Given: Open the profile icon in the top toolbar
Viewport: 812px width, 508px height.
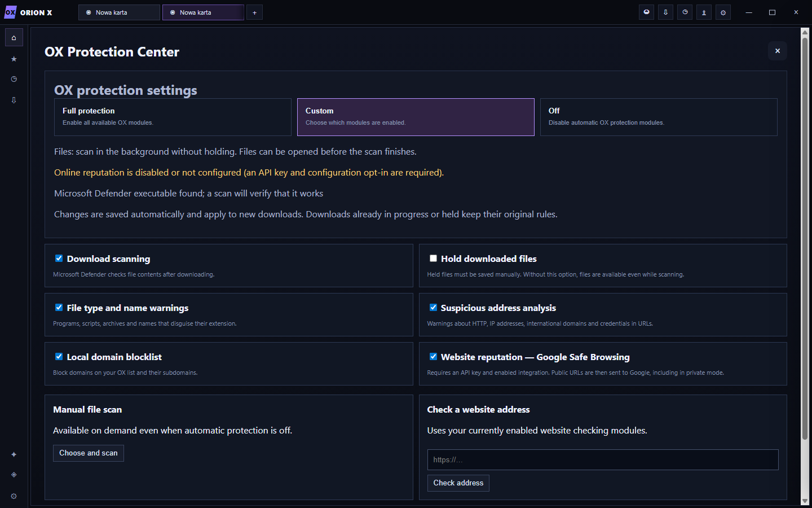Looking at the screenshot, I should point(704,12).
